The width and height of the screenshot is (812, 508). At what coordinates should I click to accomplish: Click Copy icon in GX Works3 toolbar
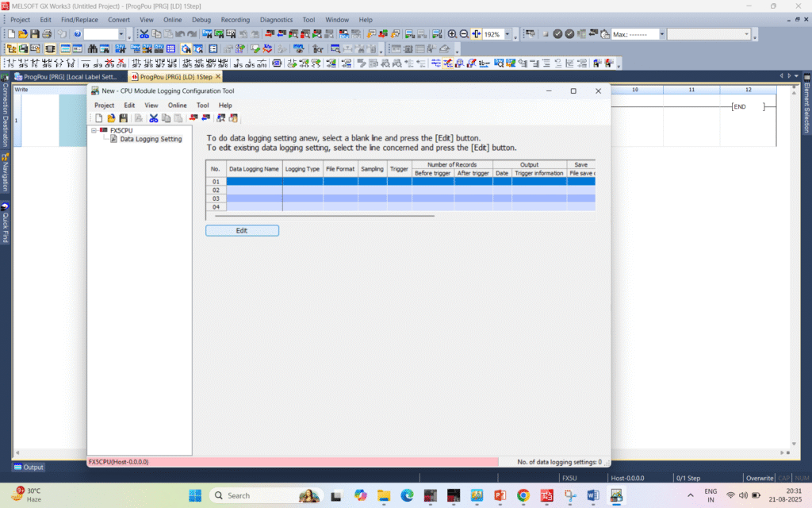click(x=156, y=34)
